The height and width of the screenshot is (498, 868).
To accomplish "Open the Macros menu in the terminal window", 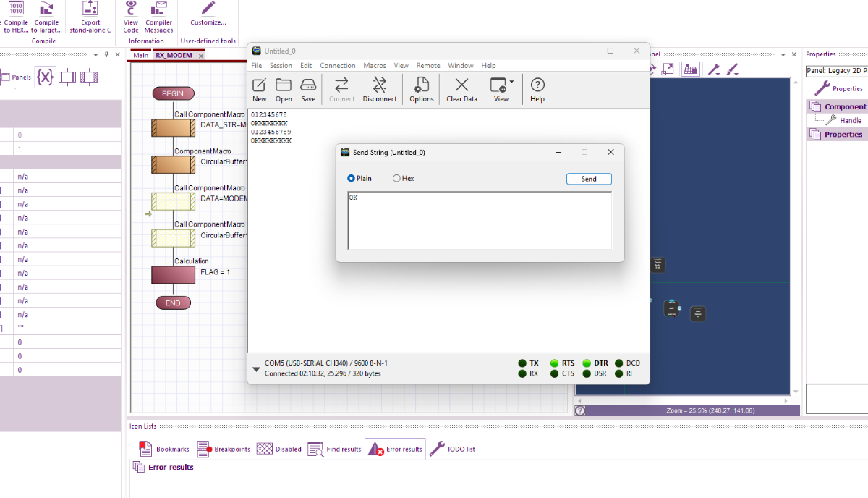I will click(375, 65).
